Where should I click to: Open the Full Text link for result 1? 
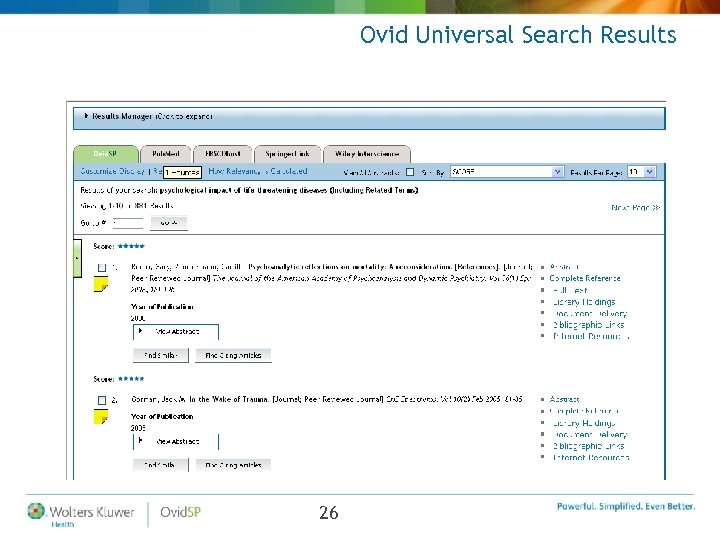click(570, 290)
